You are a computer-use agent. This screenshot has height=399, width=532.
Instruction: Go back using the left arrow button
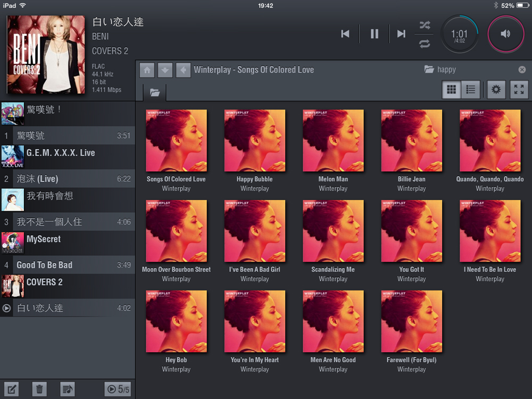183,70
